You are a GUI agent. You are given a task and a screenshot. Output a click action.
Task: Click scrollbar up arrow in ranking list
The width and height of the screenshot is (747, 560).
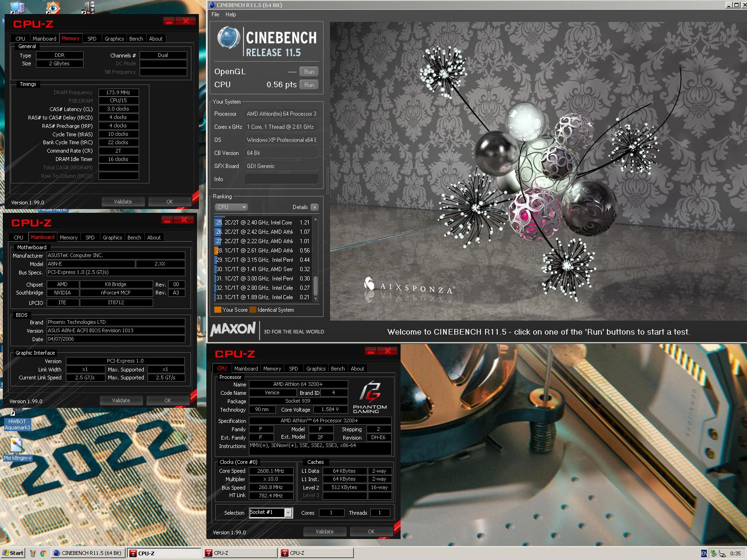(316, 219)
